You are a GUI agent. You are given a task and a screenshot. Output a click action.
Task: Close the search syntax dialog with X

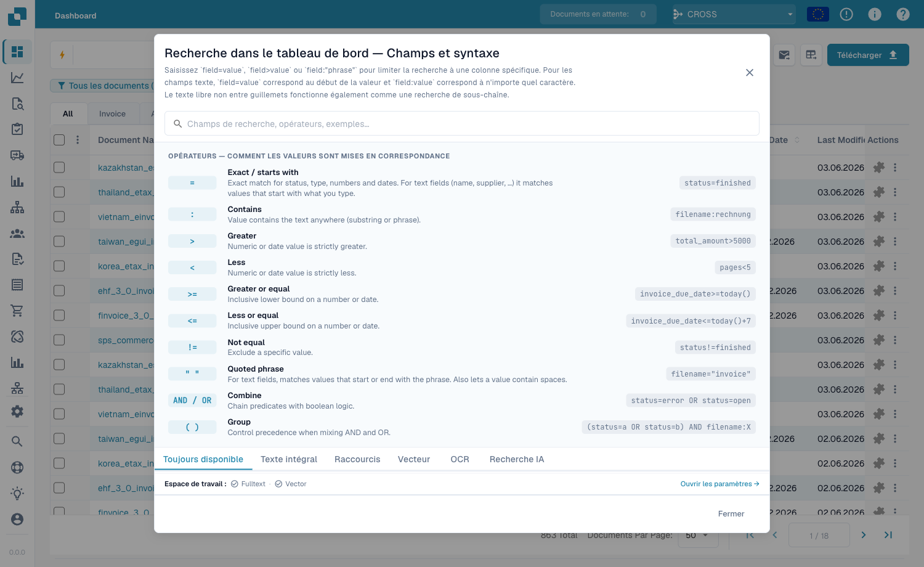750,73
